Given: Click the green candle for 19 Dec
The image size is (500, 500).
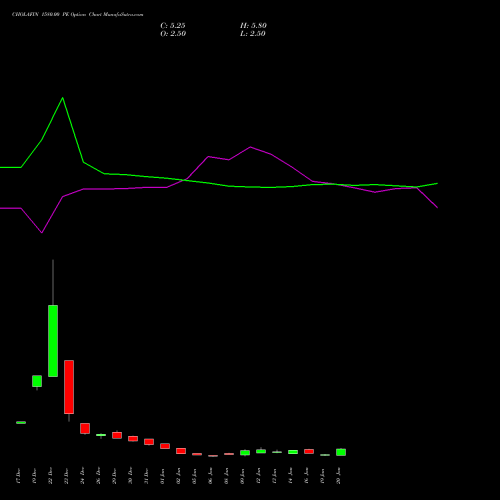Looking at the screenshot, I should [37, 381].
